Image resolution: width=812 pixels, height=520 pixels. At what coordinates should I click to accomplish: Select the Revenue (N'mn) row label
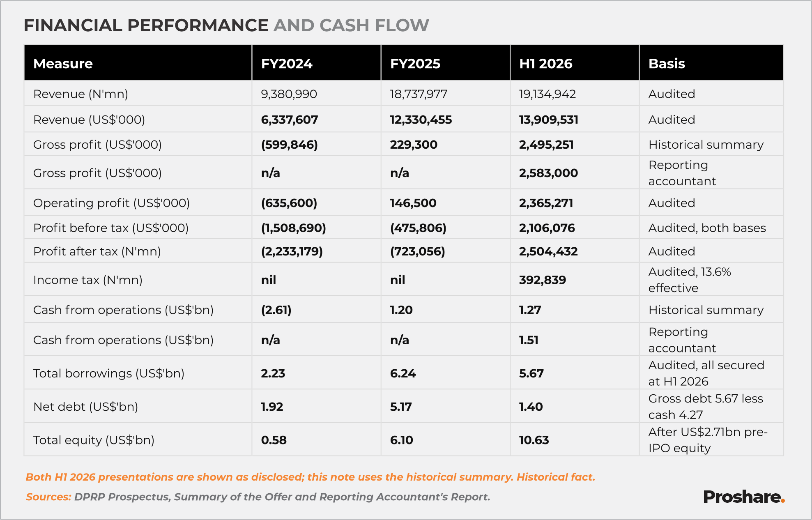pyautogui.click(x=81, y=94)
